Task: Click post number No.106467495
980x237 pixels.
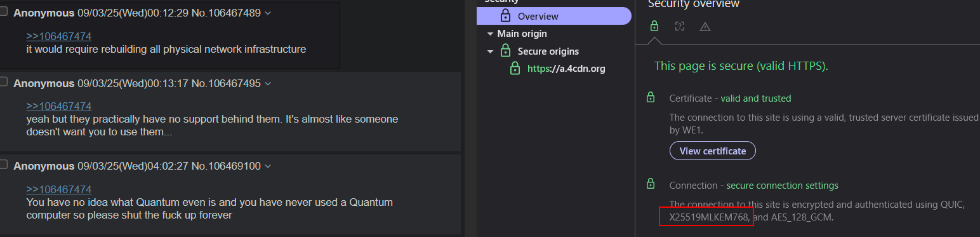Action: tap(226, 83)
